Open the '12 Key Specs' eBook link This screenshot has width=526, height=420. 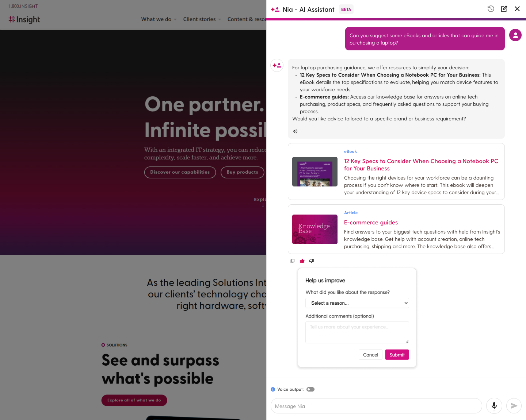point(421,165)
